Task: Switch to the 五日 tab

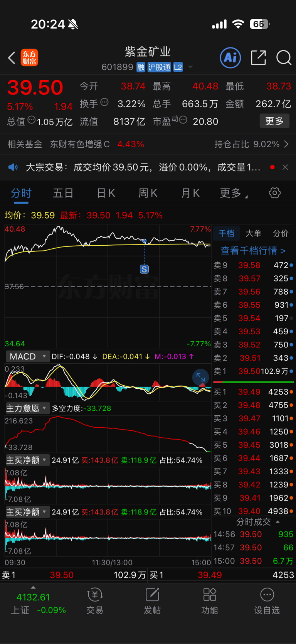Action: 63,193
